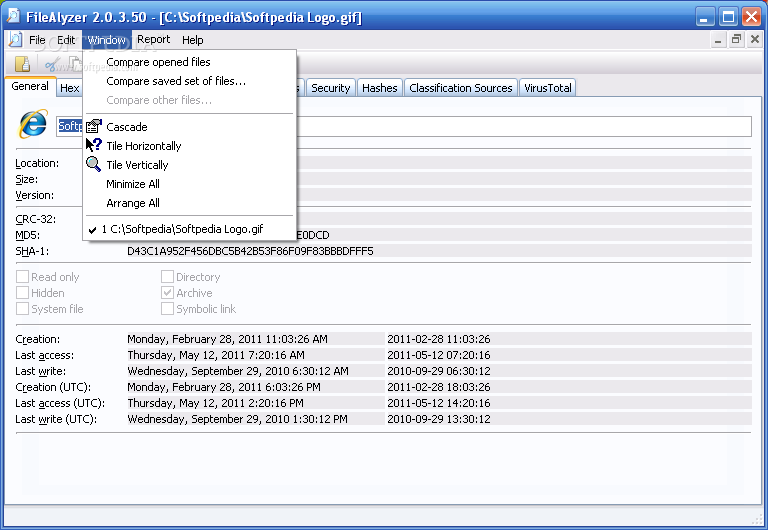Open the Edit menu
Screen dimensions: 768x530
coord(66,40)
